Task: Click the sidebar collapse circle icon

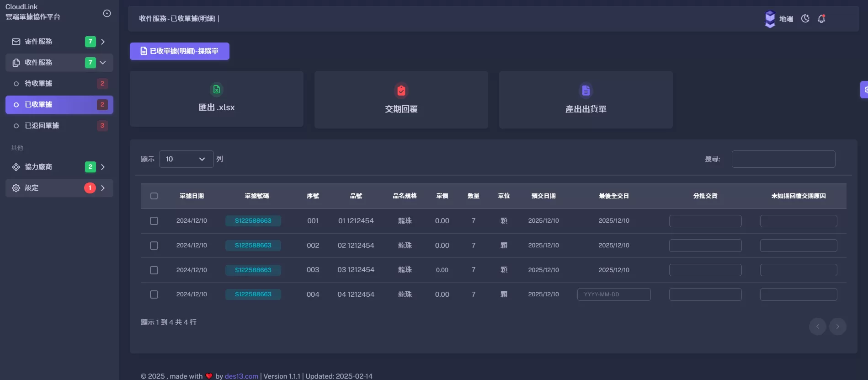Action: [x=107, y=13]
